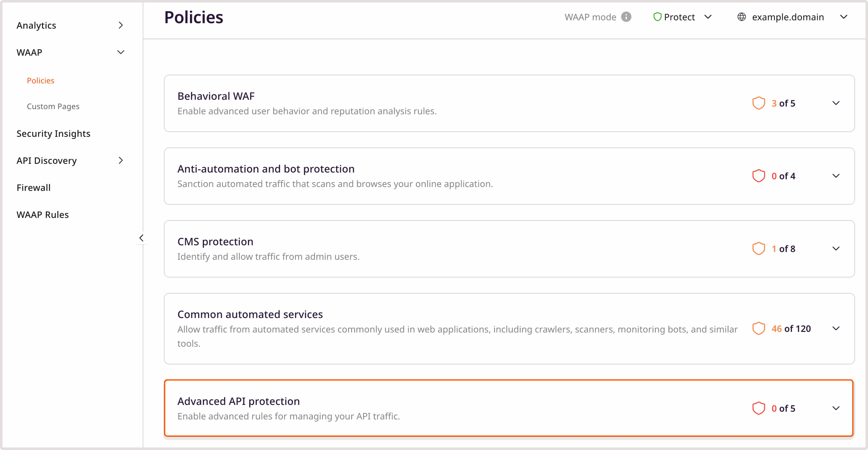Go to Custom Pages
The image size is (868, 450).
tap(53, 107)
